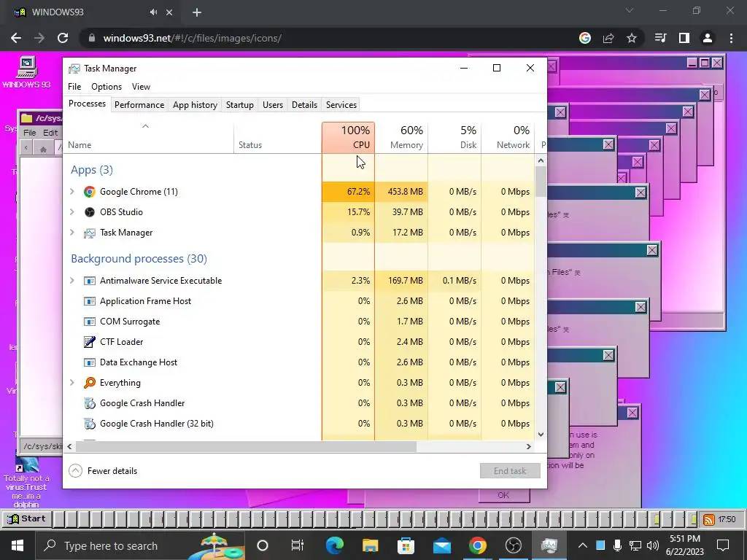
Task: Open the Options menu in Task Manager
Action: coord(107,87)
